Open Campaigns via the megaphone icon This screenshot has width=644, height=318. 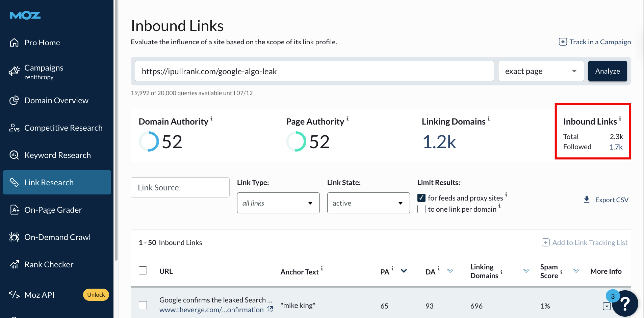[x=14, y=71]
